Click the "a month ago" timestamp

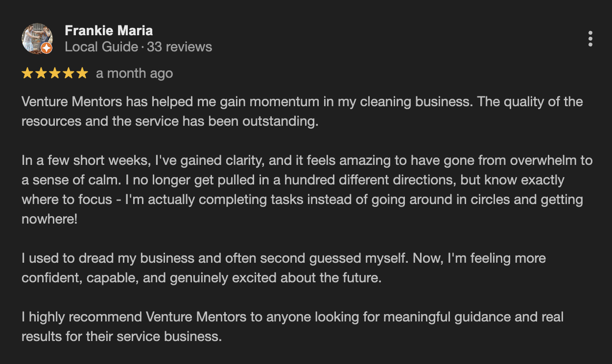[x=134, y=73]
